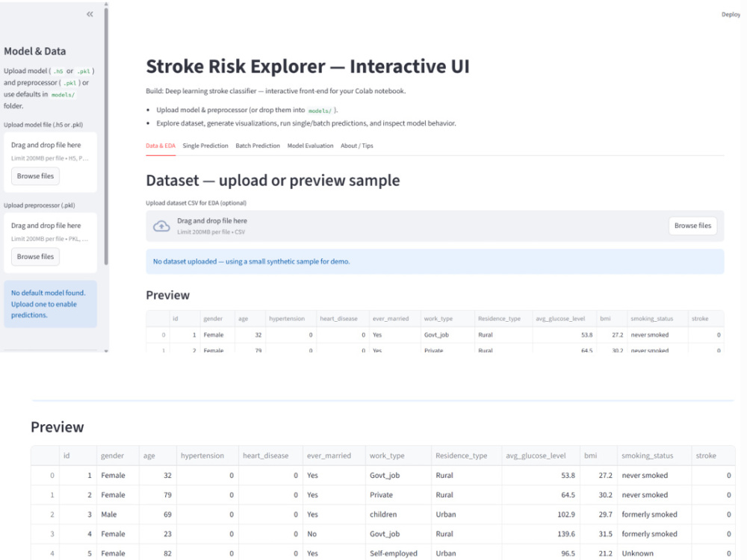
Task: Click the 'No dataset uploaded' info banner
Action: [x=435, y=261]
